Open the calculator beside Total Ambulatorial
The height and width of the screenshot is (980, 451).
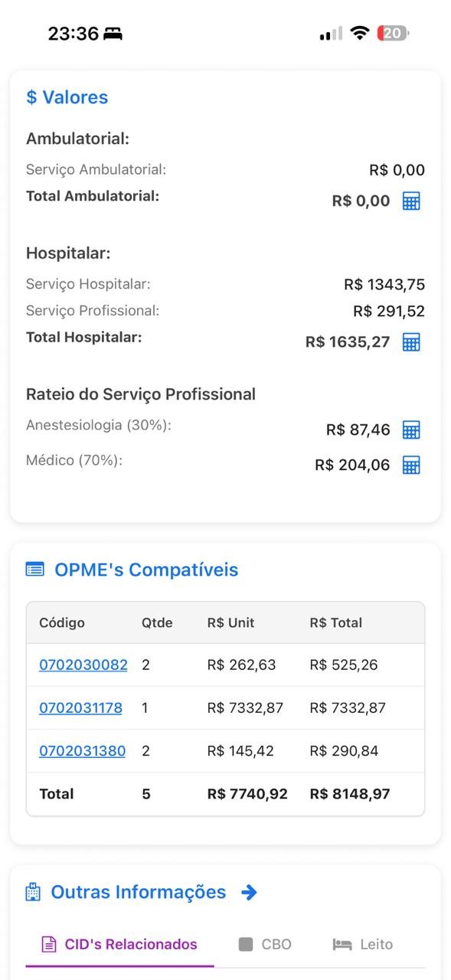[x=412, y=201]
